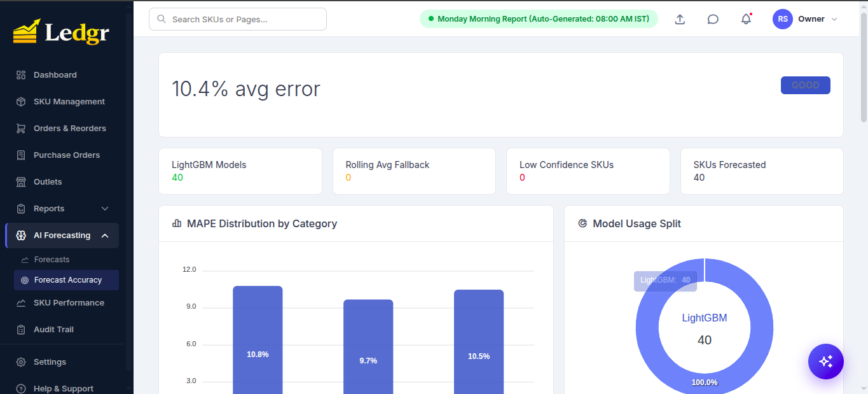The height and width of the screenshot is (394, 868).
Task: Click the RS user avatar
Action: point(783,19)
